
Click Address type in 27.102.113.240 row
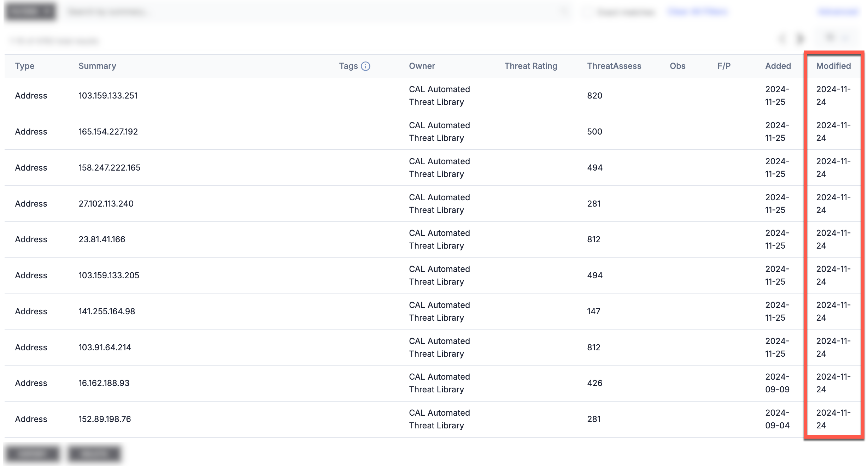(31, 204)
